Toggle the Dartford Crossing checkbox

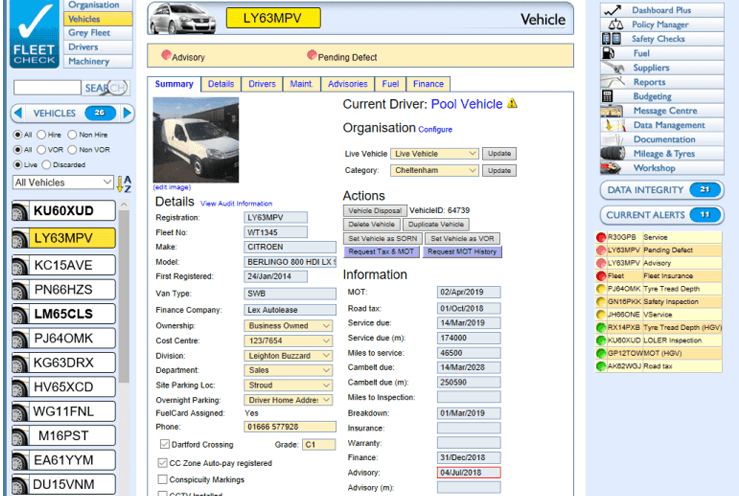click(165, 444)
